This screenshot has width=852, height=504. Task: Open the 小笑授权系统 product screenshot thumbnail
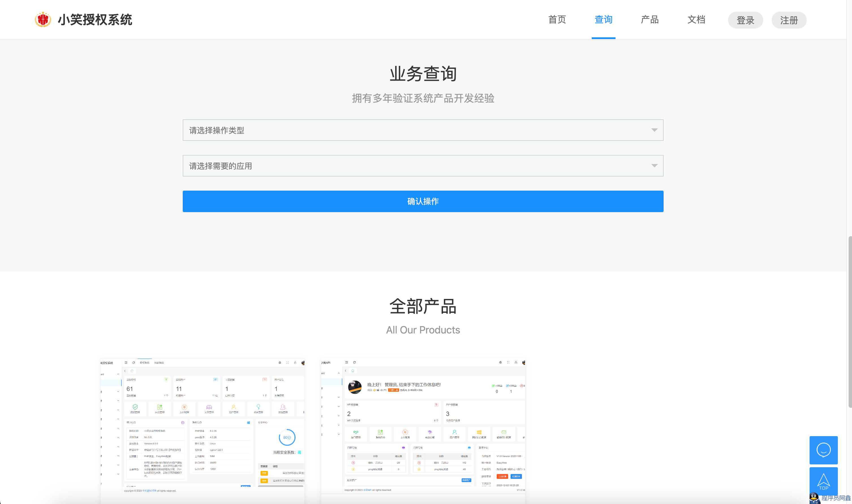(x=202, y=431)
